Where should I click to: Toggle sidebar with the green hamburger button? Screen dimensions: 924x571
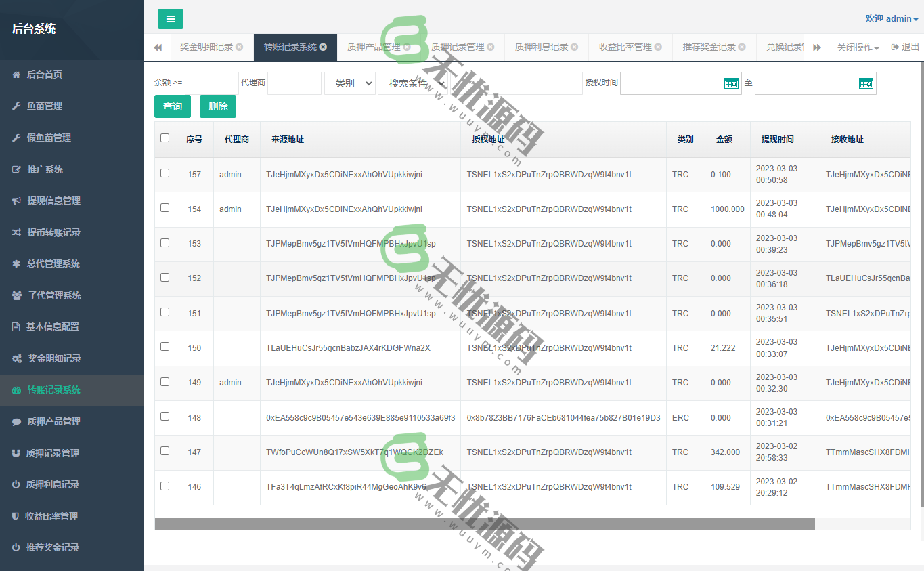click(171, 19)
